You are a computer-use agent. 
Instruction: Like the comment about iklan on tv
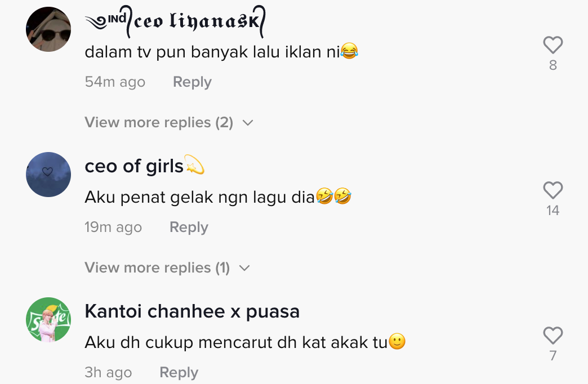tap(553, 45)
